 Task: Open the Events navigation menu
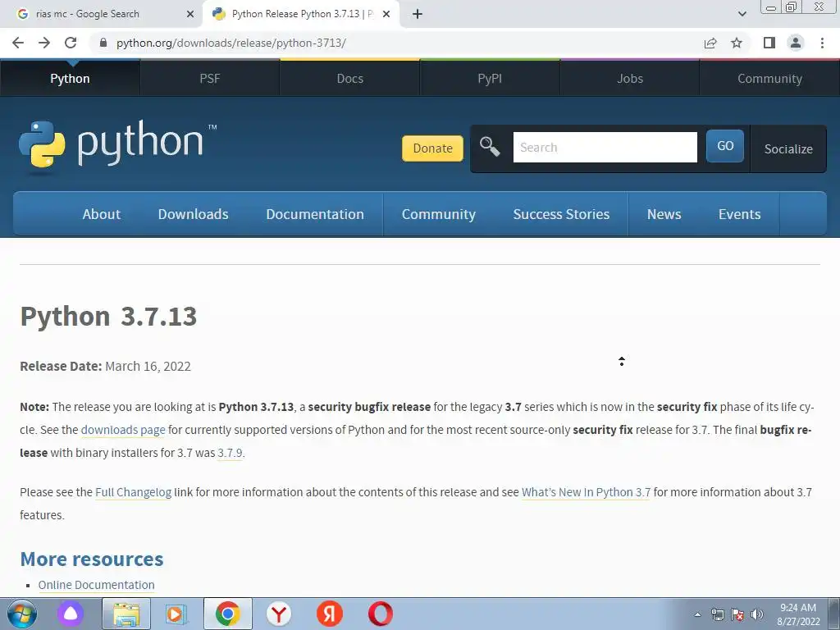click(x=739, y=214)
